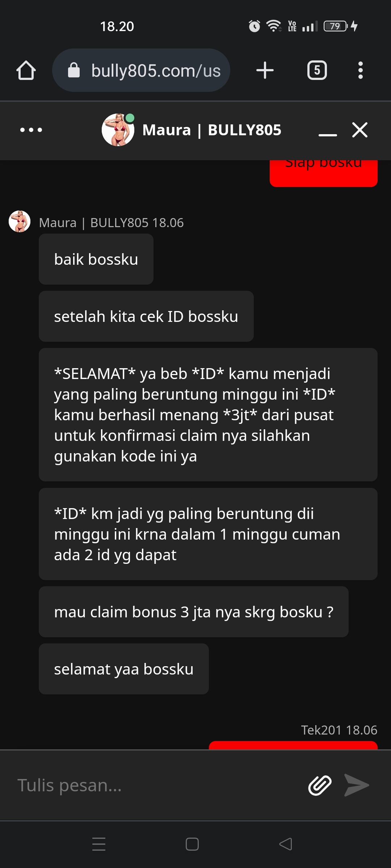This screenshot has width=391, height=868.
Task: Tap the send message arrow icon
Action: (357, 785)
